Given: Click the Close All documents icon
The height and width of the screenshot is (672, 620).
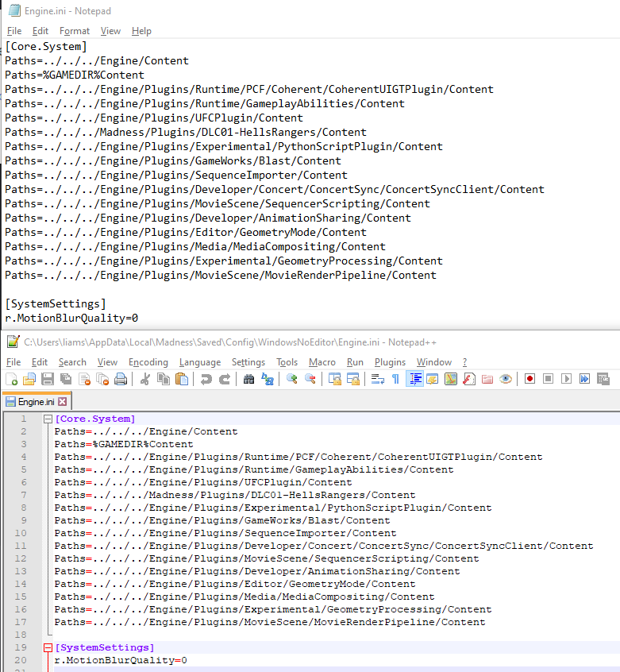Looking at the screenshot, I should (102, 379).
